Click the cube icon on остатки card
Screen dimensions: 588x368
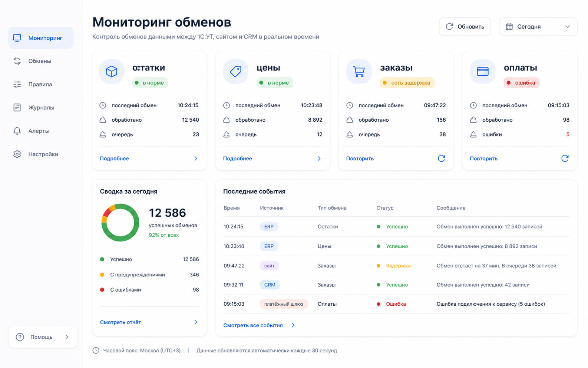tap(112, 71)
